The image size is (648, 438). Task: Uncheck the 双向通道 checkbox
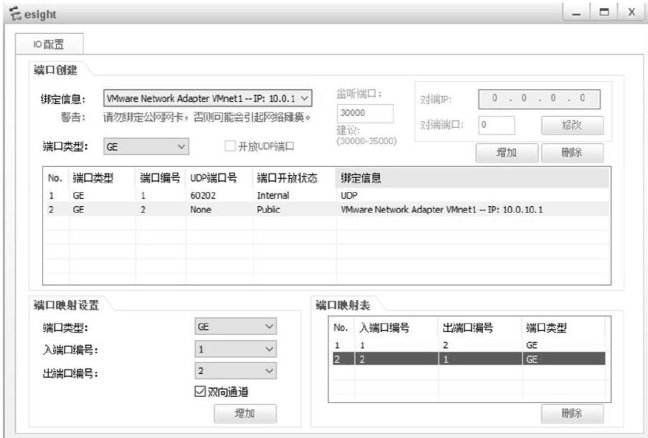tap(200, 390)
